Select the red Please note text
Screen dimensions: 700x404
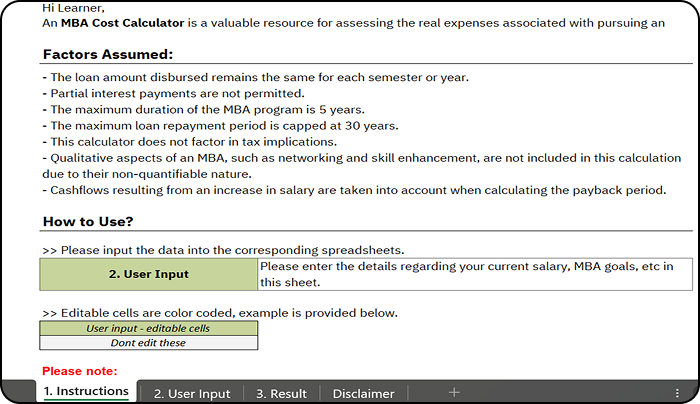(x=79, y=371)
